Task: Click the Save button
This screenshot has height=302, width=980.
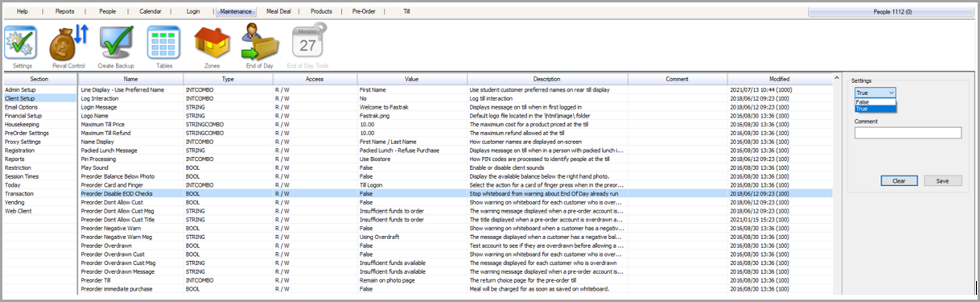Action: point(943,181)
